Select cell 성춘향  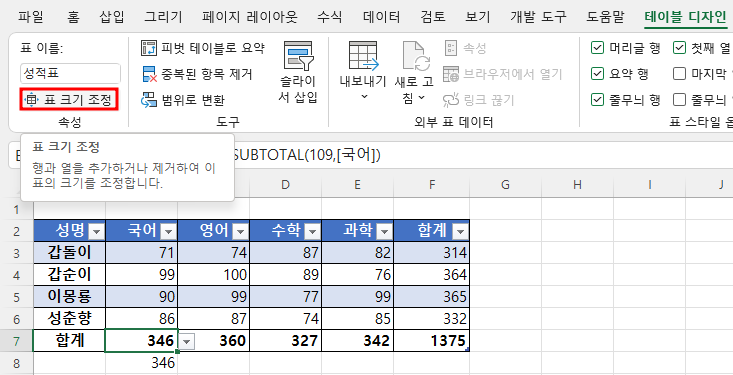pos(70,319)
